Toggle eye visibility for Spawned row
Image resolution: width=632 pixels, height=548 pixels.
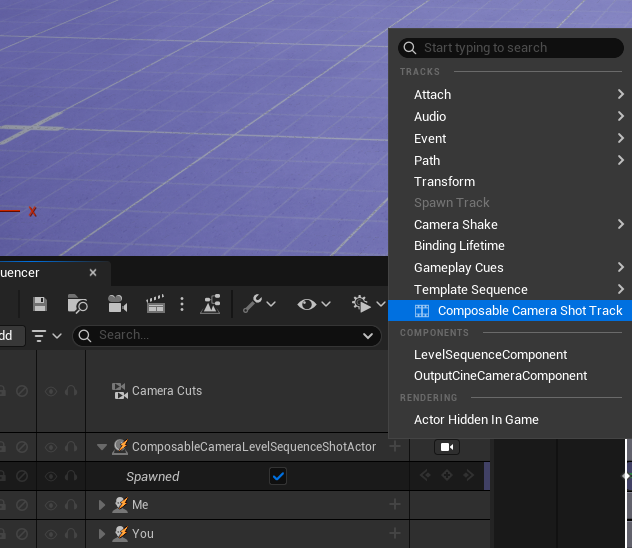click(51, 476)
